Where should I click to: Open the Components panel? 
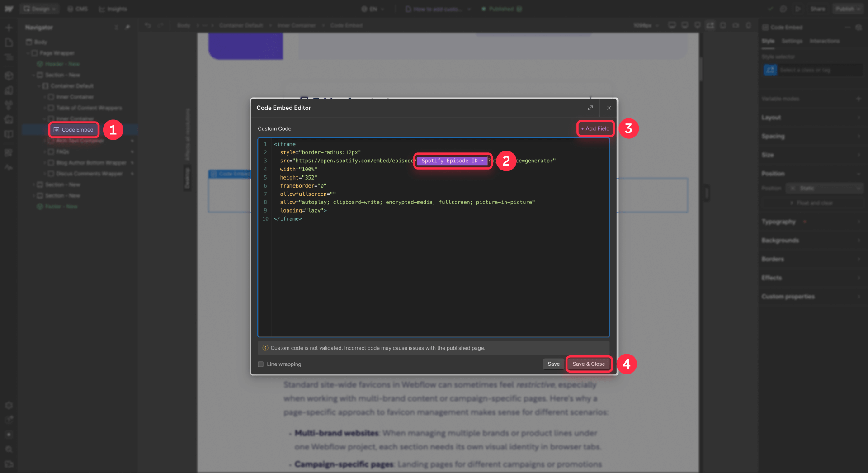click(x=9, y=76)
